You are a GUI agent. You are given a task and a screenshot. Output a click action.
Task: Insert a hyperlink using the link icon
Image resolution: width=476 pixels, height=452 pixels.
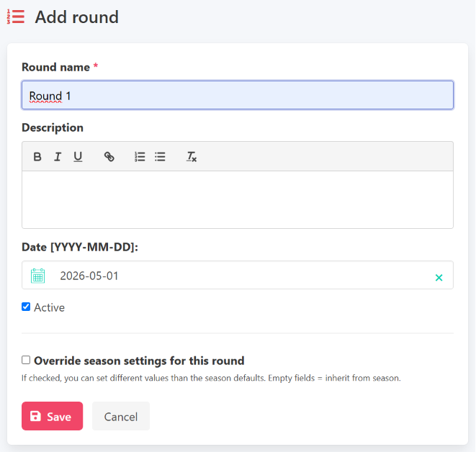[109, 157]
